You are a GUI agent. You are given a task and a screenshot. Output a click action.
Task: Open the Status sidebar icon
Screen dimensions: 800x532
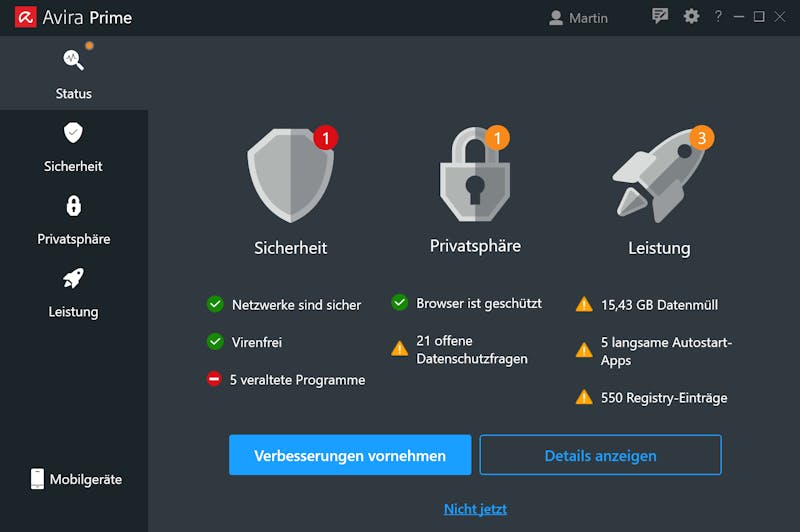pyautogui.click(x=73, y=60)
